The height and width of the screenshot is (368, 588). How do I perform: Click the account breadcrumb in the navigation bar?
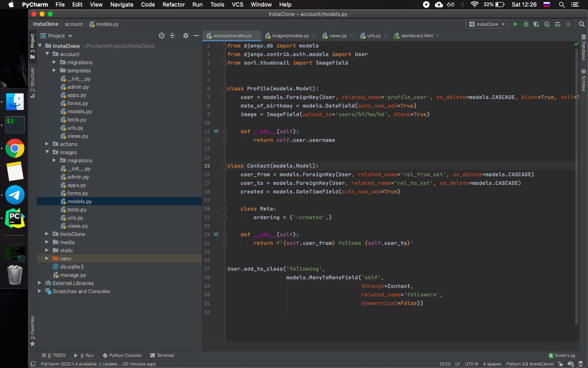click(73, 24)
